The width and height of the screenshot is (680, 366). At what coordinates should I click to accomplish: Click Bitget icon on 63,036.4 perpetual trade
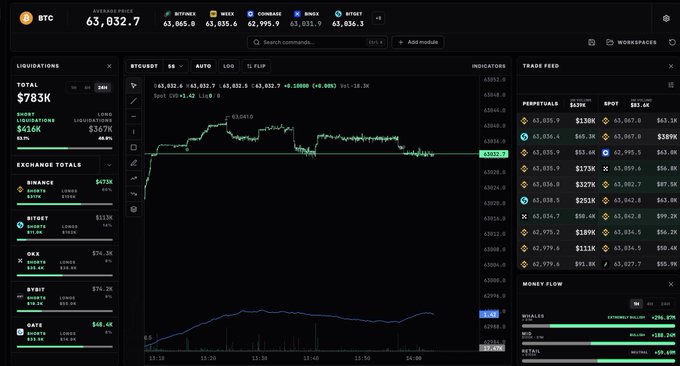(x=524, y=137)
